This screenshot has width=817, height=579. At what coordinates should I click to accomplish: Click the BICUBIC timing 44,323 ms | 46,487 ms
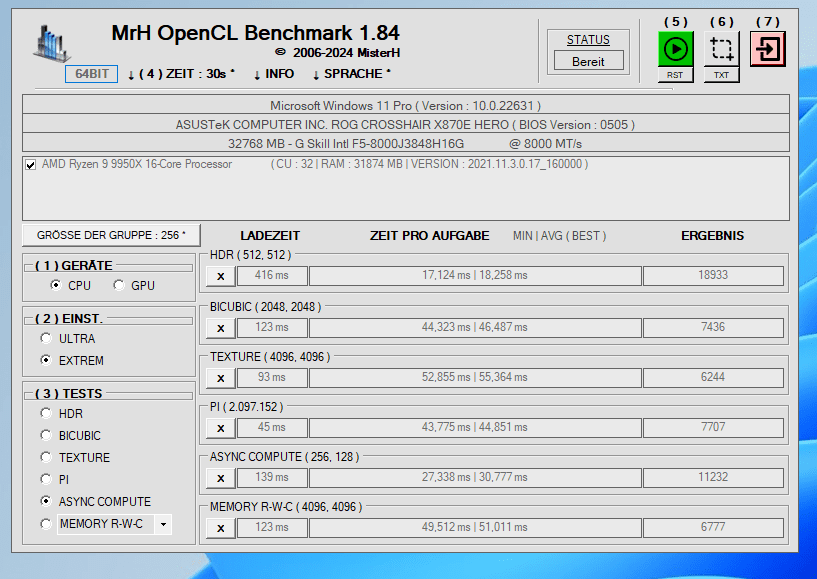pos(475,327)
